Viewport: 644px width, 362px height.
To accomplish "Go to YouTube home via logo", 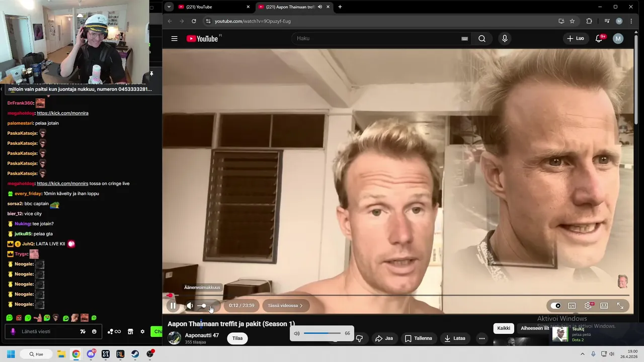I will (x=202, y=39).
